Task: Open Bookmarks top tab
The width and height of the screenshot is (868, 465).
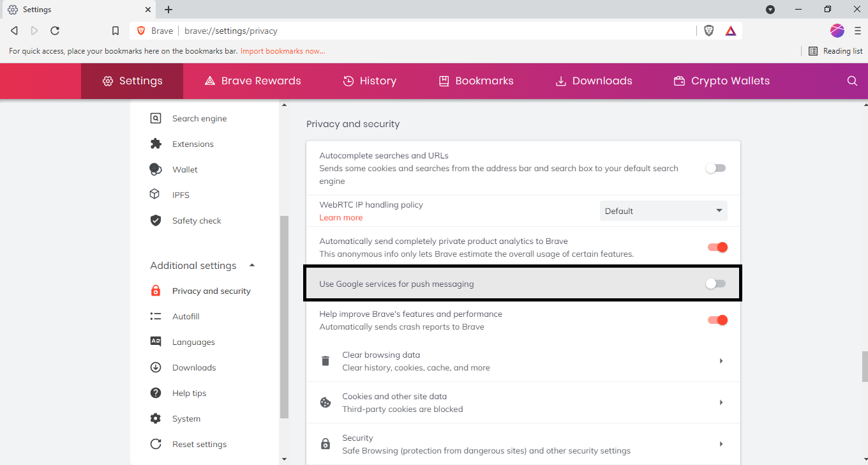Action: tap(476, 81)
